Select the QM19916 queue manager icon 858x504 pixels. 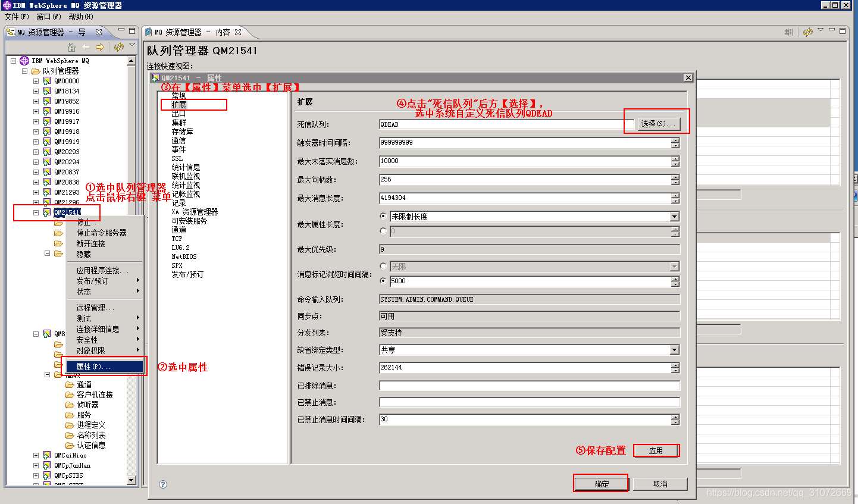click(x=46, y=111)
